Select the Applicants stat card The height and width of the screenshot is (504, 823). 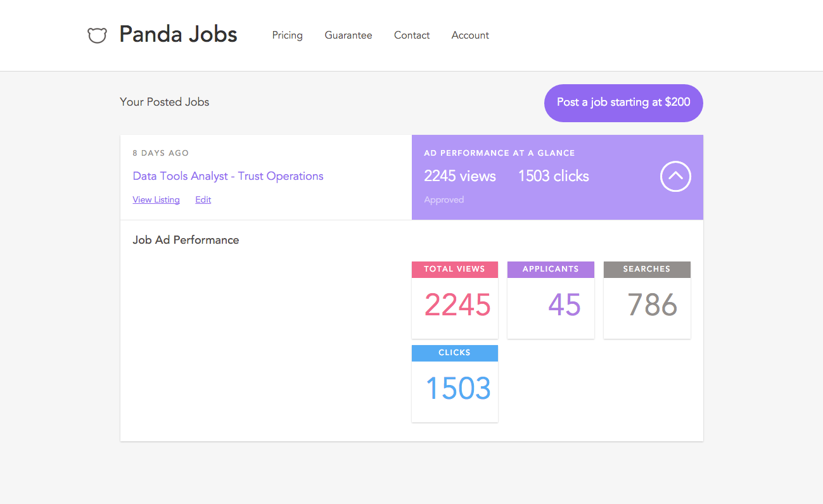(551, 300)
